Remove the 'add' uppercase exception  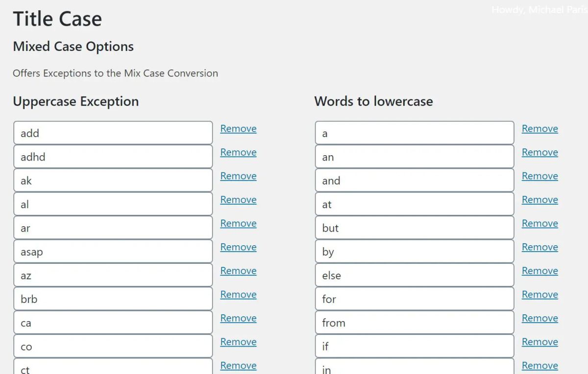(x=238, y=129)
